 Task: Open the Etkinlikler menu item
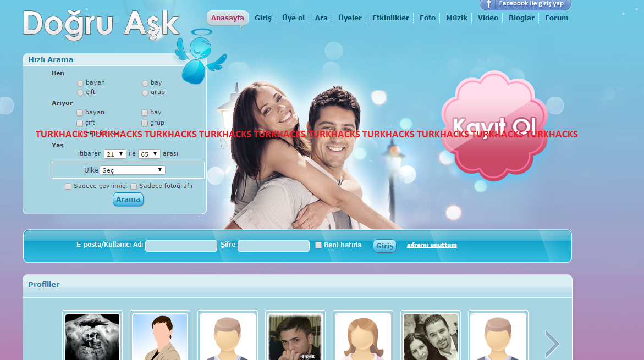pyautogui.click(x=390, y=18)
